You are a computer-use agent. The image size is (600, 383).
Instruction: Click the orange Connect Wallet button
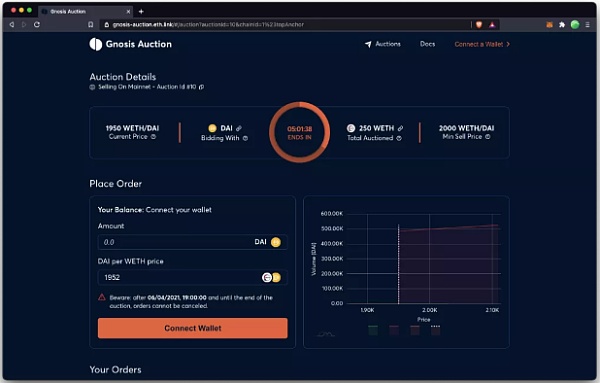pos(192,328)
